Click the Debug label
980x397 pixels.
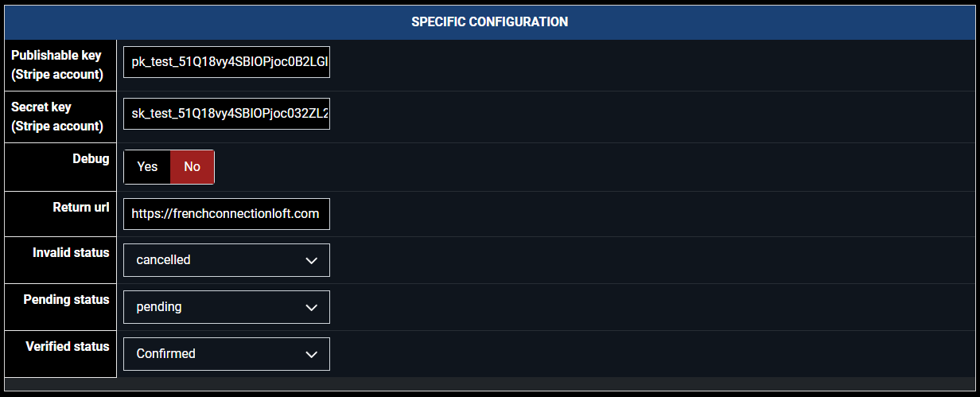coord(91,159)
